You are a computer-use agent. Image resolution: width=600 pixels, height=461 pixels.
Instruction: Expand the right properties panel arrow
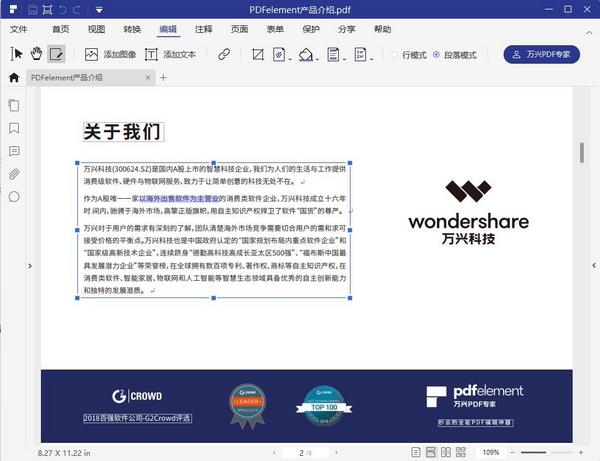(594, 265)
